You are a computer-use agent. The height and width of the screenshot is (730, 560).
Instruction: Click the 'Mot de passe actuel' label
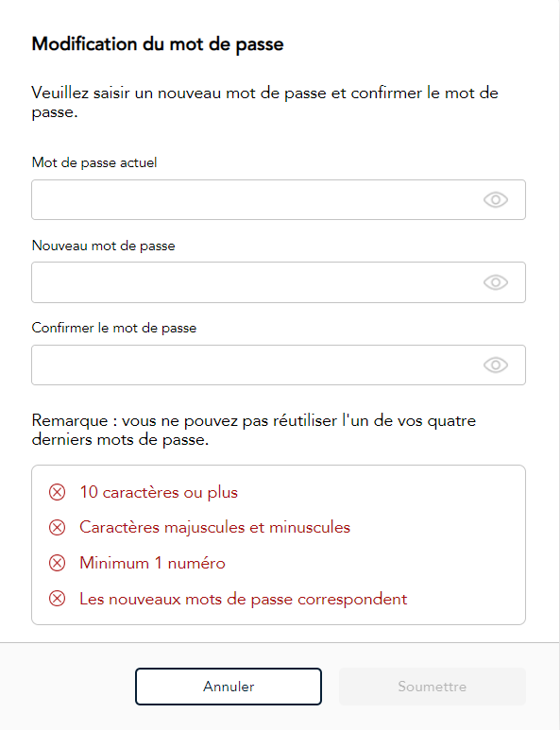click(x=94, y=163)
